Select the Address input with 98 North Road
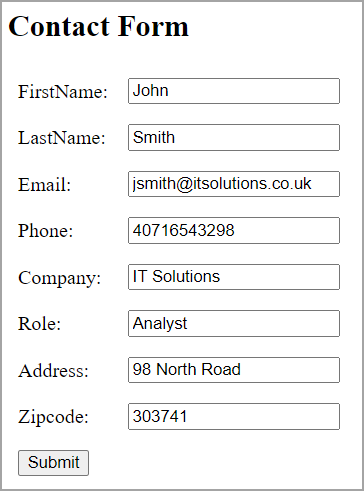The height and width of the screenshot is (491, 364). [x=234, y=370]
